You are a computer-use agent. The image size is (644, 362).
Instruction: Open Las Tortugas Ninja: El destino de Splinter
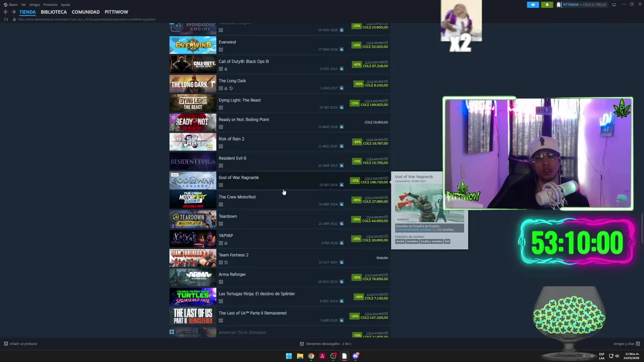tap(279, 297)
